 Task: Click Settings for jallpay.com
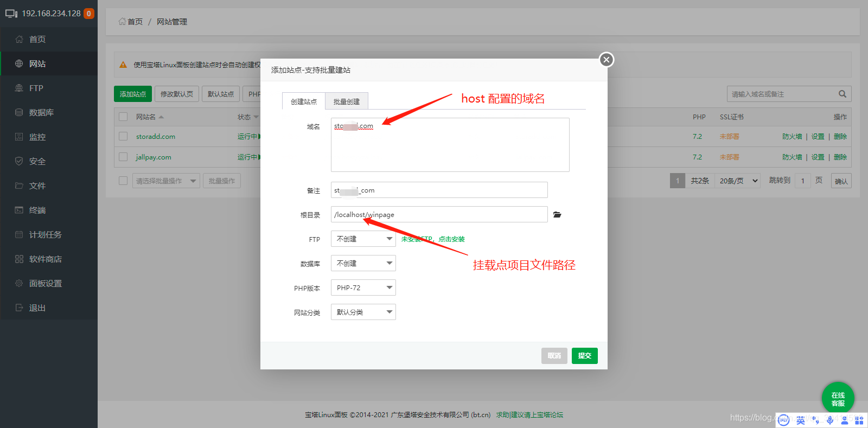(818, 157)
